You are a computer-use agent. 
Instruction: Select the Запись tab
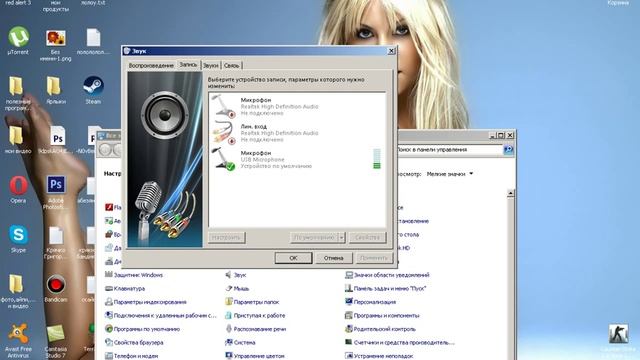tap(188, 64)
